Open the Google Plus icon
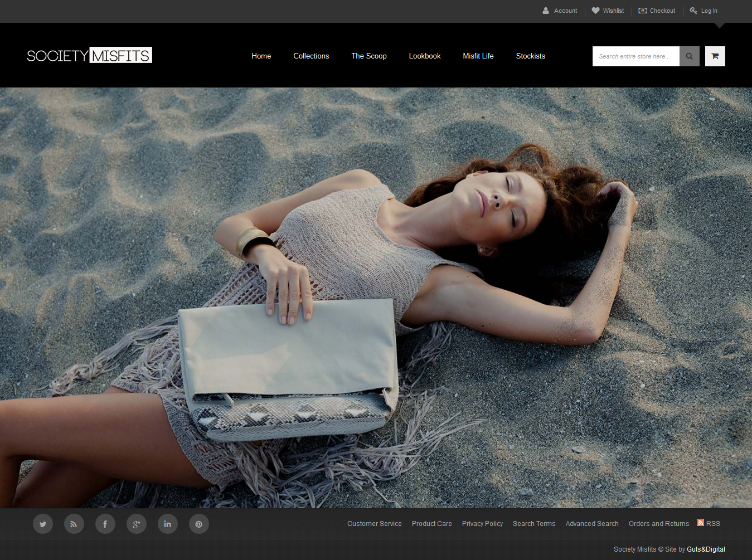Screen dimensions: 752x560 click(137, 524)
